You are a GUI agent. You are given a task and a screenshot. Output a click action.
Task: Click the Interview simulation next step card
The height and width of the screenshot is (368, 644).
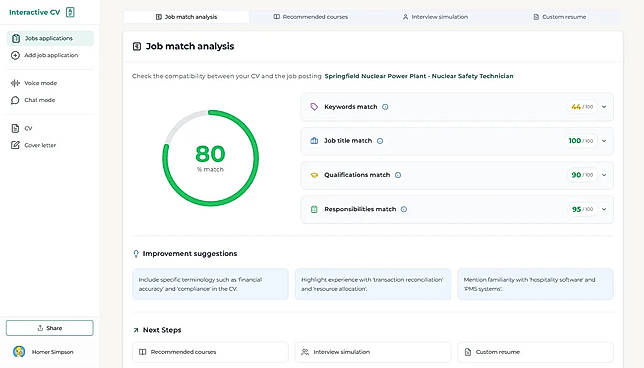[x=373, y=352]
